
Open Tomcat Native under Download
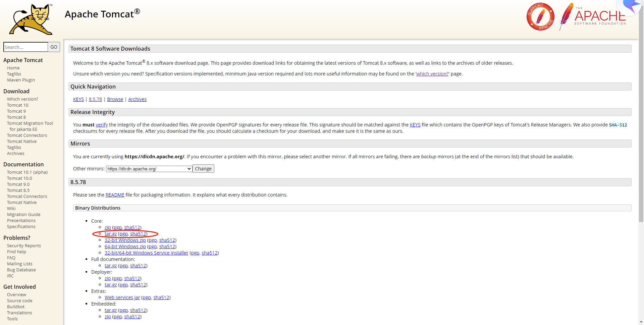coord(22,142)
